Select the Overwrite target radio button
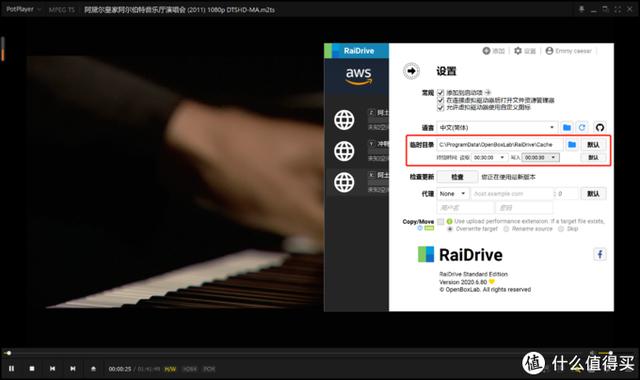 pyautogui.click(x=450, y=229)
